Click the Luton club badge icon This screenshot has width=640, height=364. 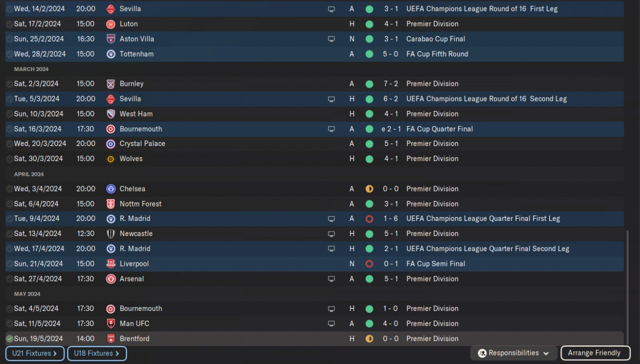click(110, 24)
